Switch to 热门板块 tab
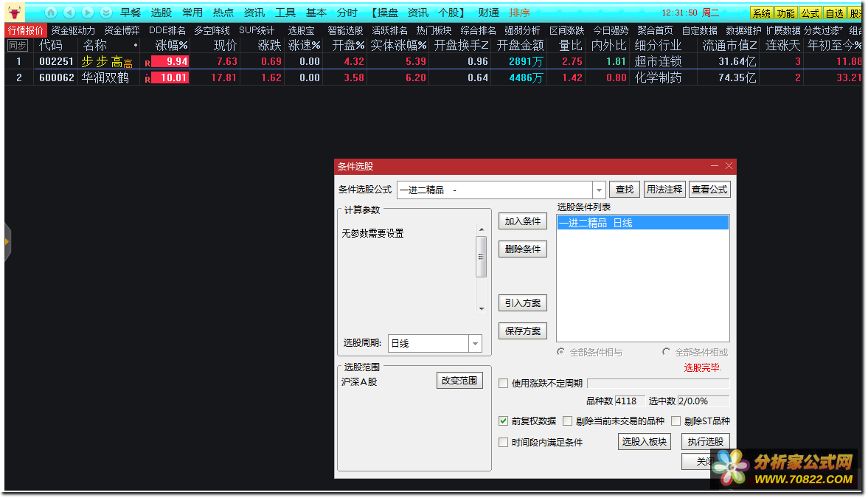This screenshot has width=868, height=498. pyautogui.click(x=434, y=30)
